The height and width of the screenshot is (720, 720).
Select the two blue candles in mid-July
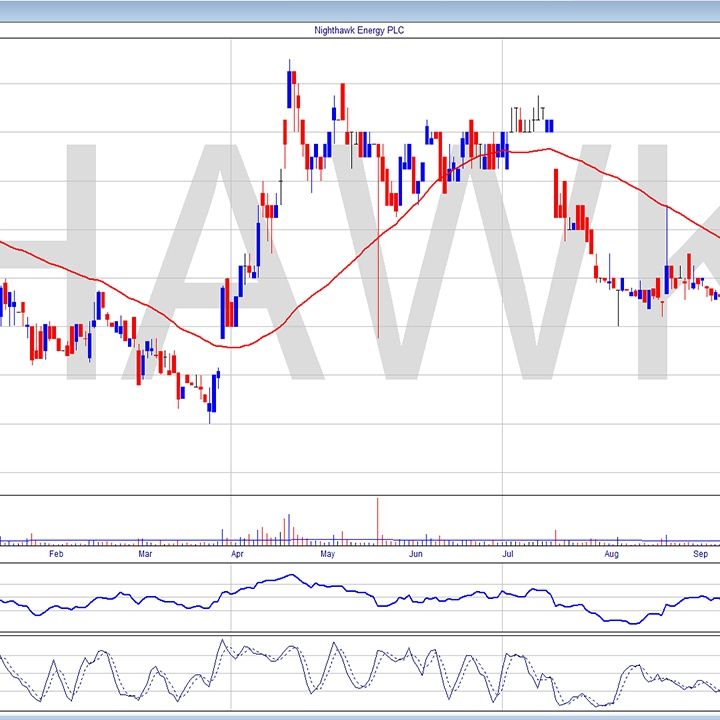tap(549, 125)
